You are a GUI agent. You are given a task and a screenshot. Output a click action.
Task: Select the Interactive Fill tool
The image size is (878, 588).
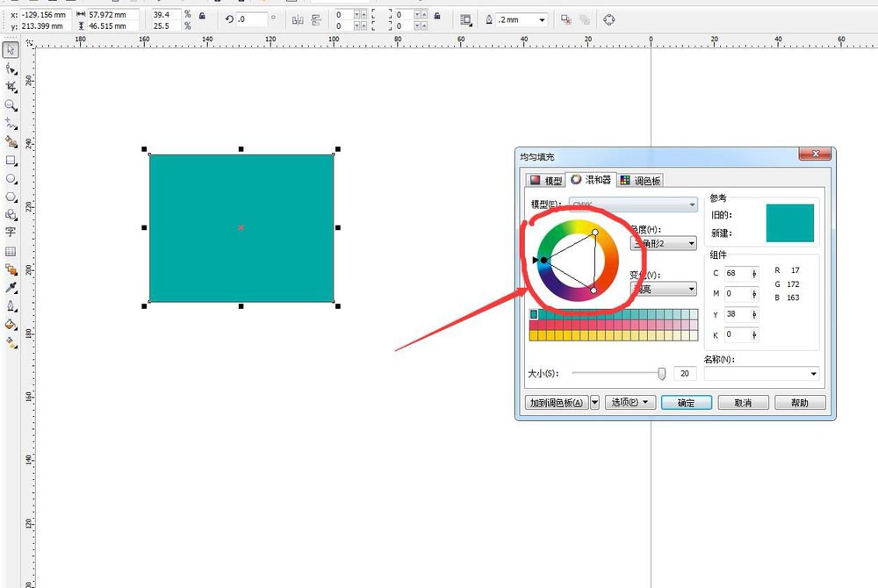(11, 342)
